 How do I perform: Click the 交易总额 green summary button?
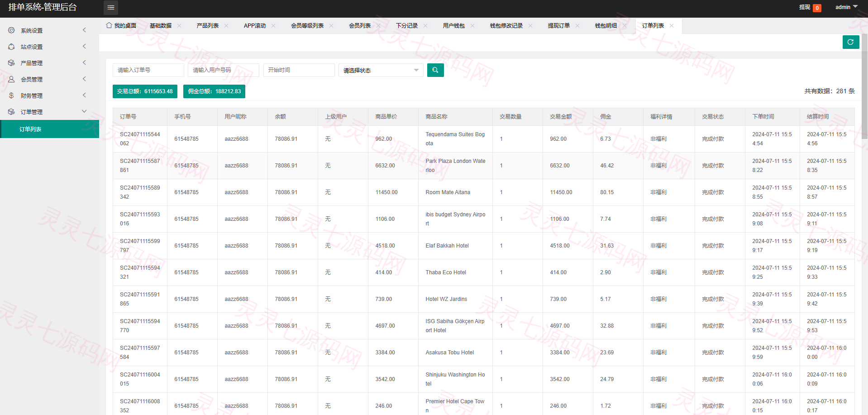[x=145, y=91]
